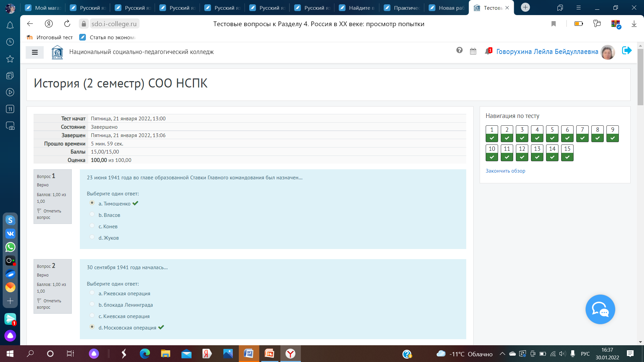Click the user avatar photo
This screenshot has width=644, height=362.
[608, 52]
